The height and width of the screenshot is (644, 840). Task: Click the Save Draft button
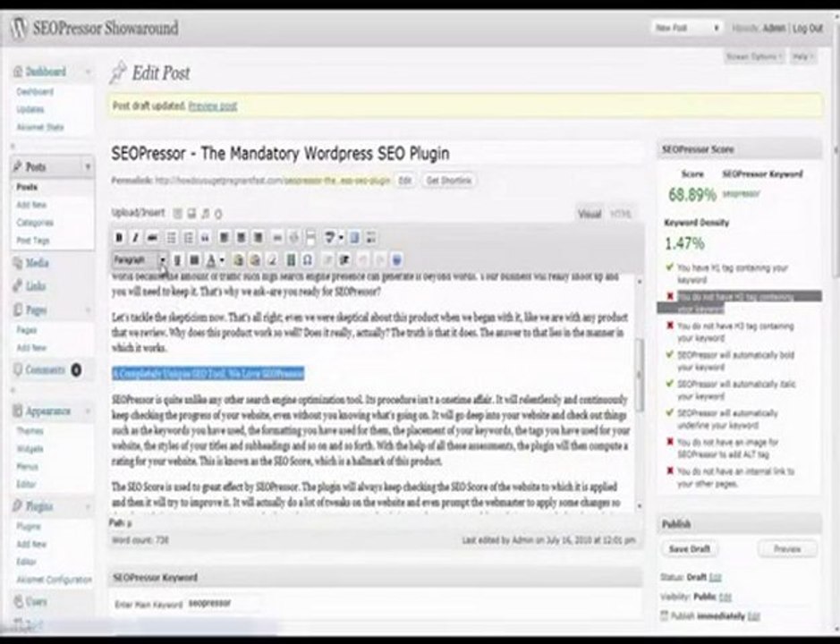point(689,548)
